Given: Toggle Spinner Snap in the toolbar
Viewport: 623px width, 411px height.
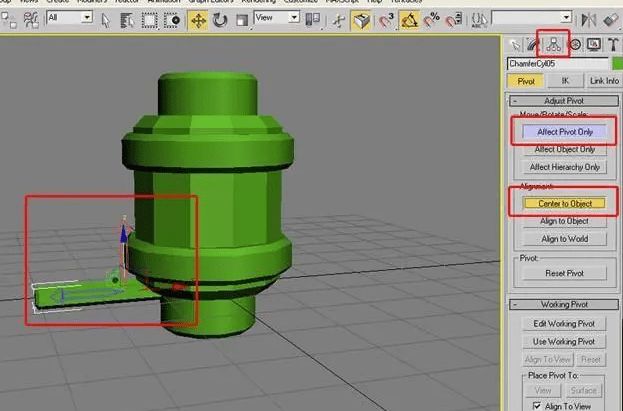Looking at the screenshot, I should pyautogui.click(x=453, y=20).
